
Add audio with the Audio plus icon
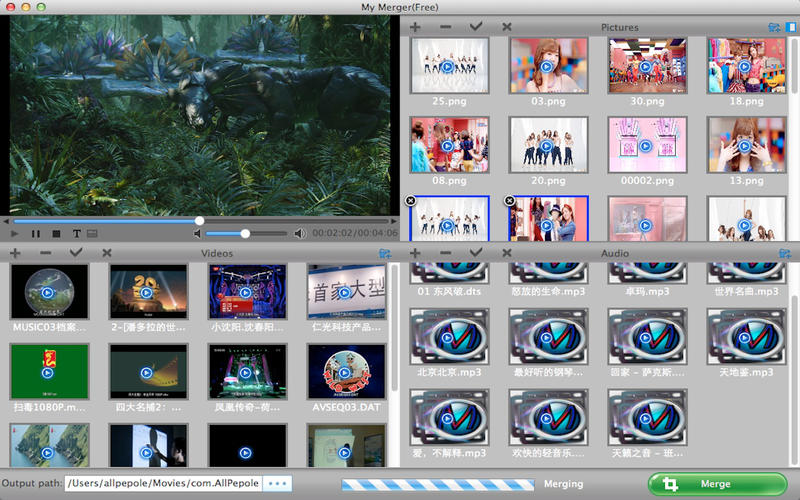pyautogui.click(x=415, y=253)
